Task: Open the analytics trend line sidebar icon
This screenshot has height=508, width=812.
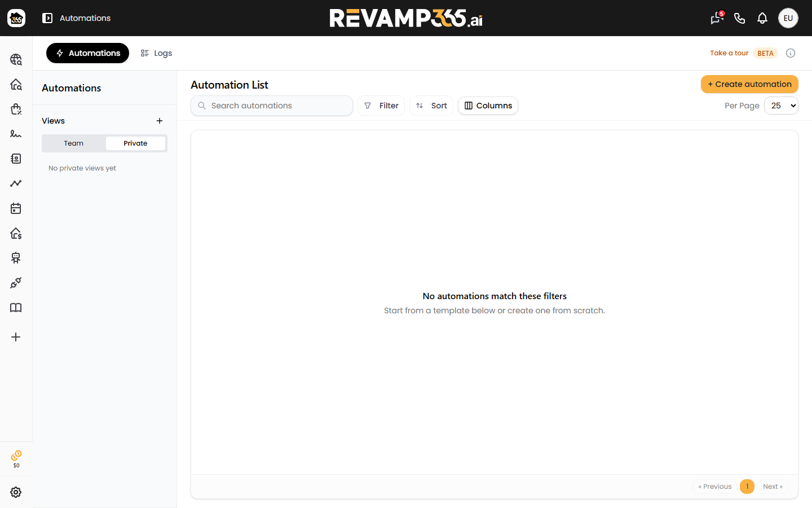Action: click(x=16, y=183)
